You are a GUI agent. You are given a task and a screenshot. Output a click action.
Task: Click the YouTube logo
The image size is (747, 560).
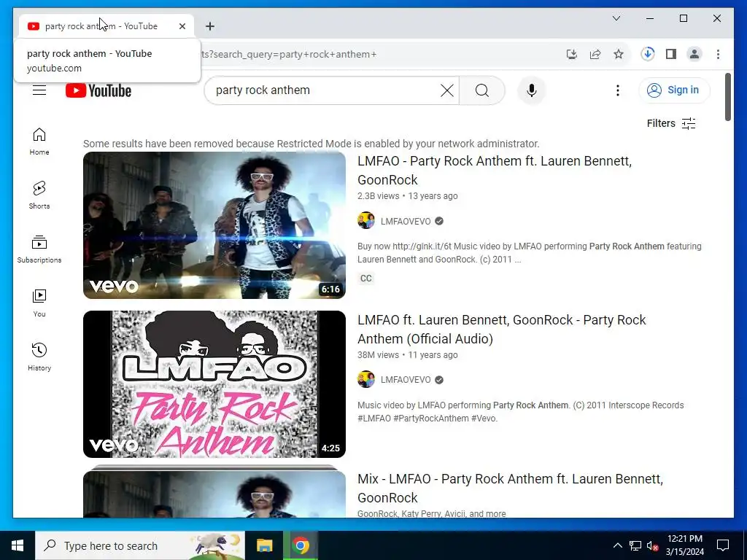[98, 90]
